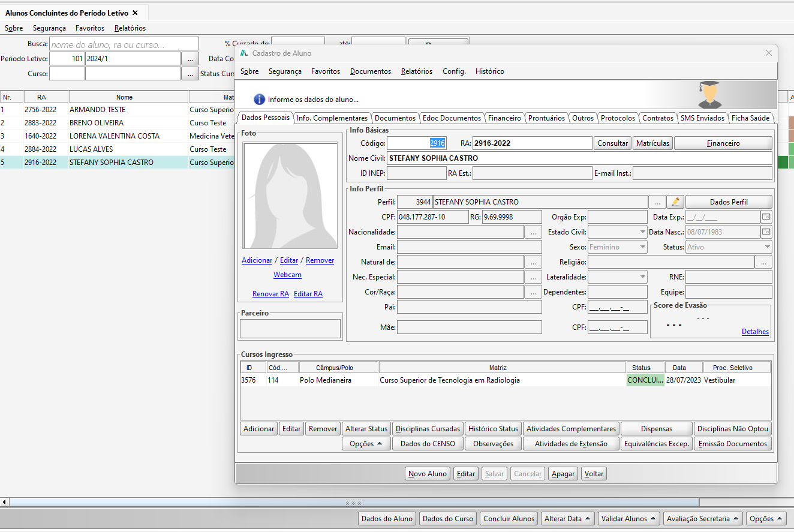Click the Detalhes link in Score de Evasão

[x=755, y=332]
